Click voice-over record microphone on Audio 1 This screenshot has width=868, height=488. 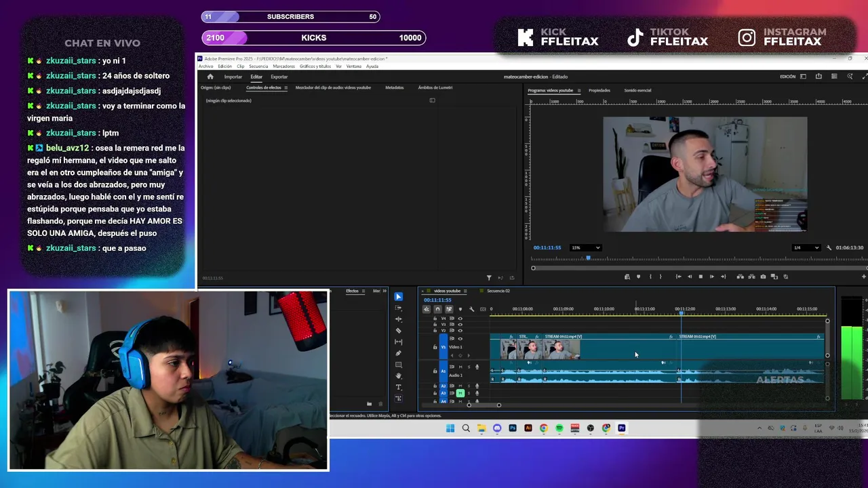[477, 367]
